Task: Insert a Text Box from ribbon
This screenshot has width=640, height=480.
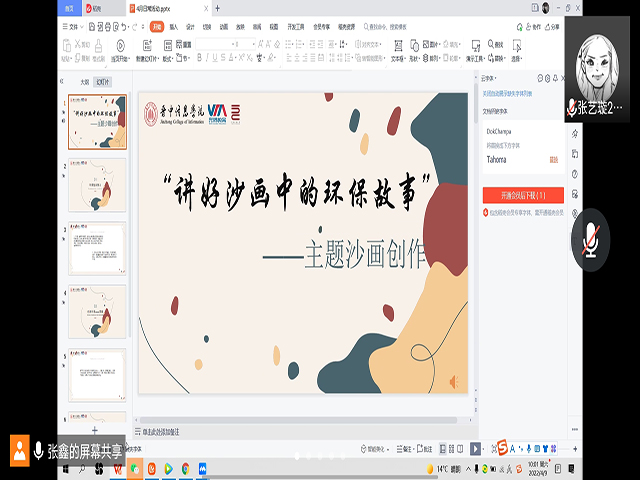Action: pos(398,45)
